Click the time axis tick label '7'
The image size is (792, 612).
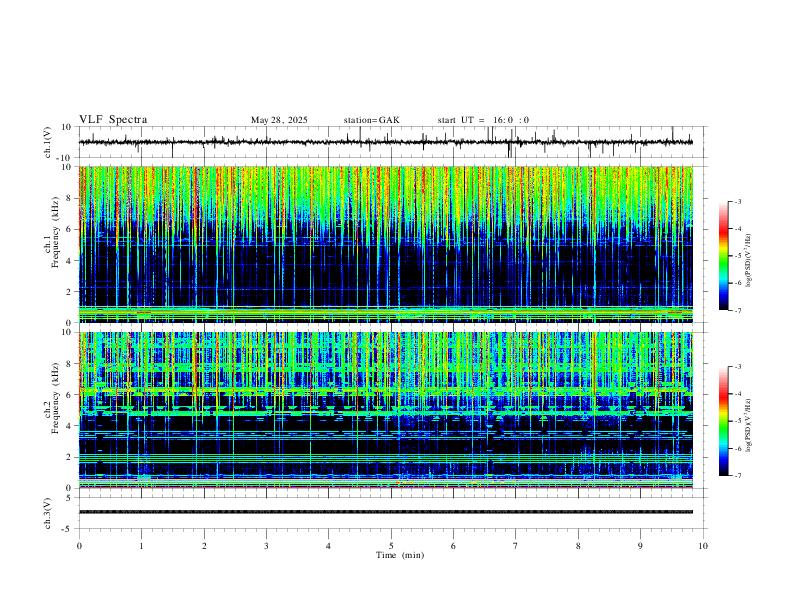pos(516,546)
